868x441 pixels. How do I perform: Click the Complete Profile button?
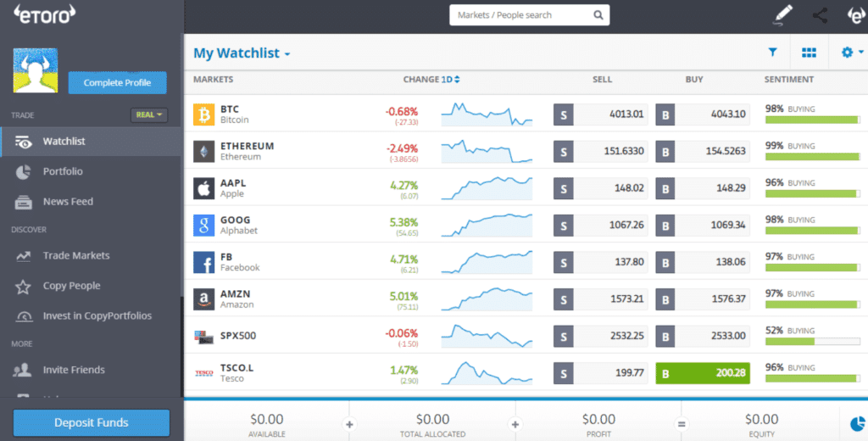click(x=118, y=83)
